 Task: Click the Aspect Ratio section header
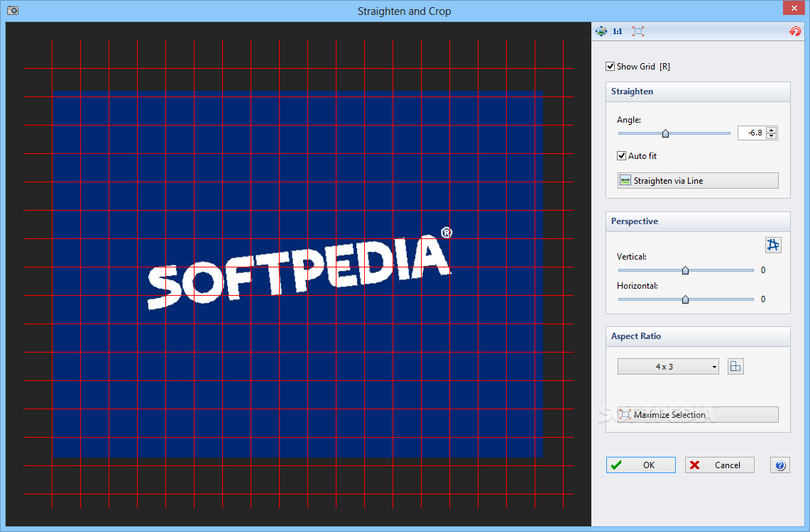(698, 336)
